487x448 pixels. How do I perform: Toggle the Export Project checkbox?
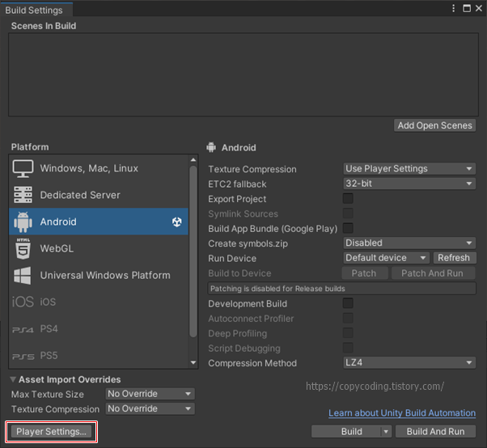click(348, 198)
